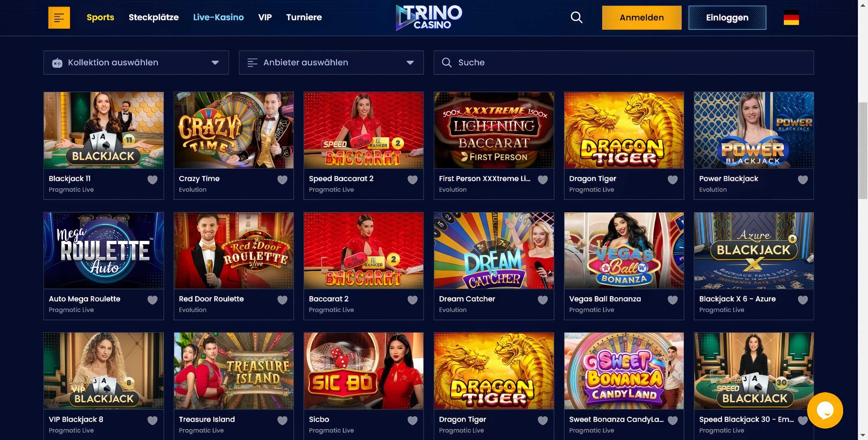Click the gamepad icon in Kollektion selector
This screenshot has width=868, height=440.
click(x=57, y=63)
